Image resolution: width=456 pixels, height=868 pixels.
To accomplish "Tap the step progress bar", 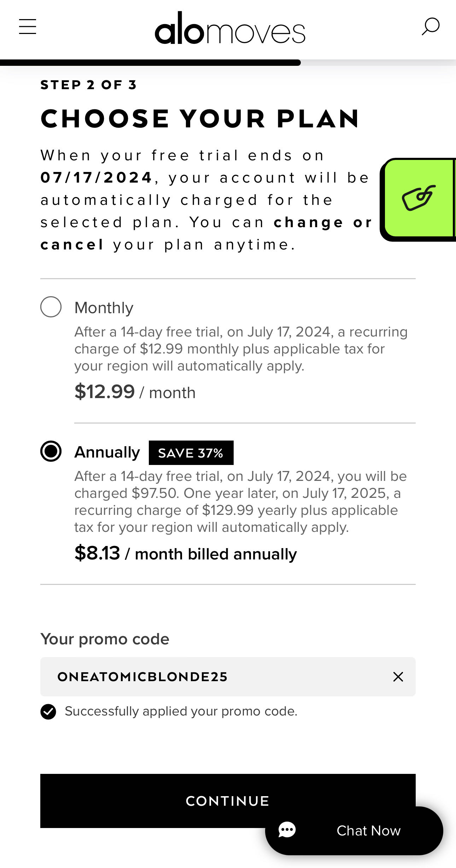I will click(228, 63).
